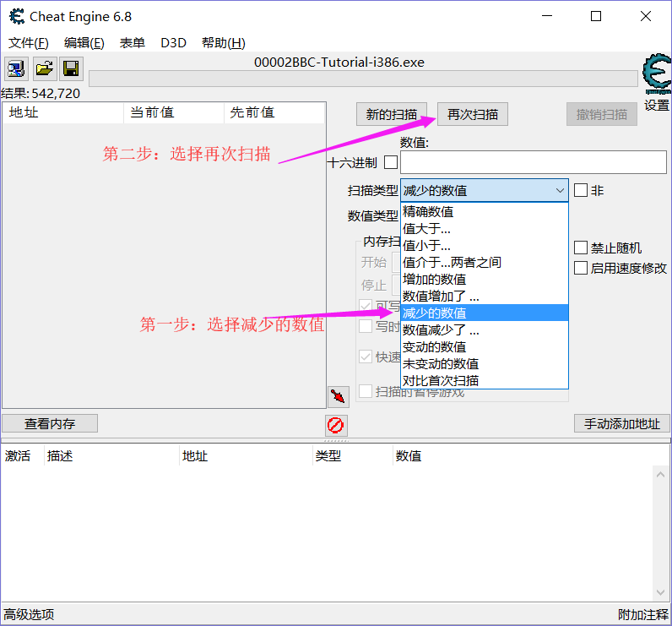Screen dimensions: 672x626
Task: Click the 手动添加地址 button
Action: (622, 423)
